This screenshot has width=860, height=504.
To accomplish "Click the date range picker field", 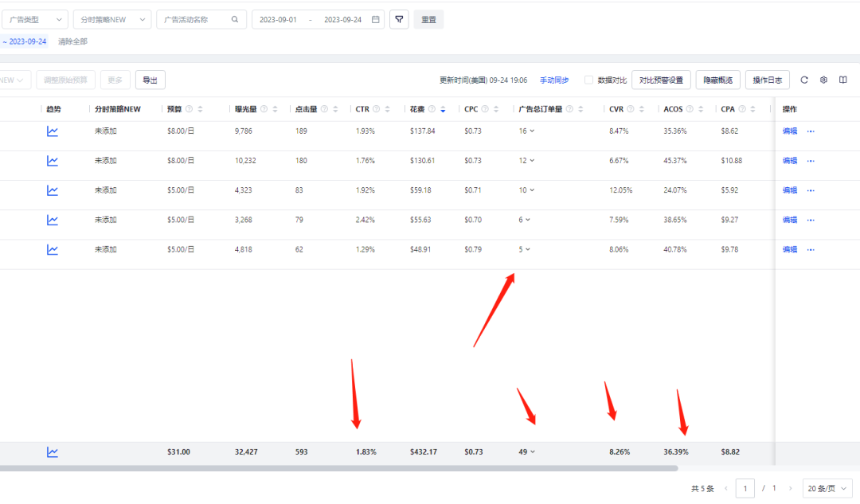I will click(317, 20).
